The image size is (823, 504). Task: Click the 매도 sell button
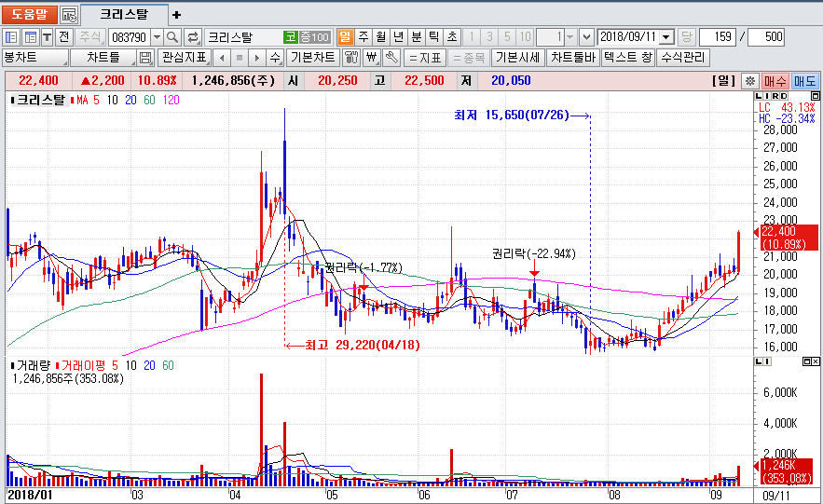[804, 81]
